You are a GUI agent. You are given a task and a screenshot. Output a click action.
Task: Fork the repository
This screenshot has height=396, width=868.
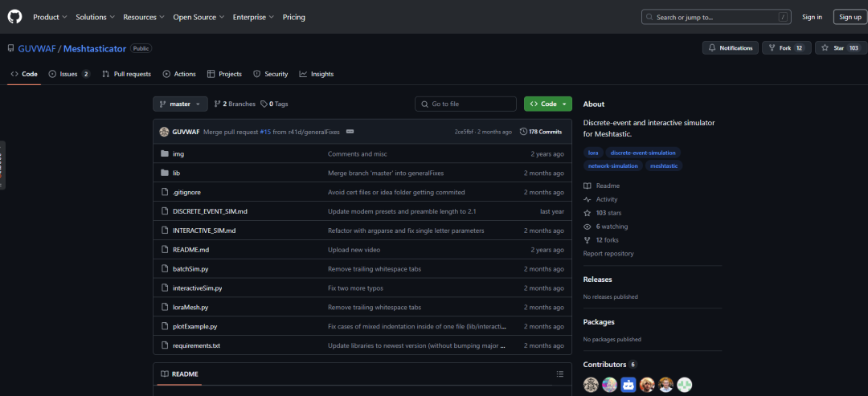786,48
